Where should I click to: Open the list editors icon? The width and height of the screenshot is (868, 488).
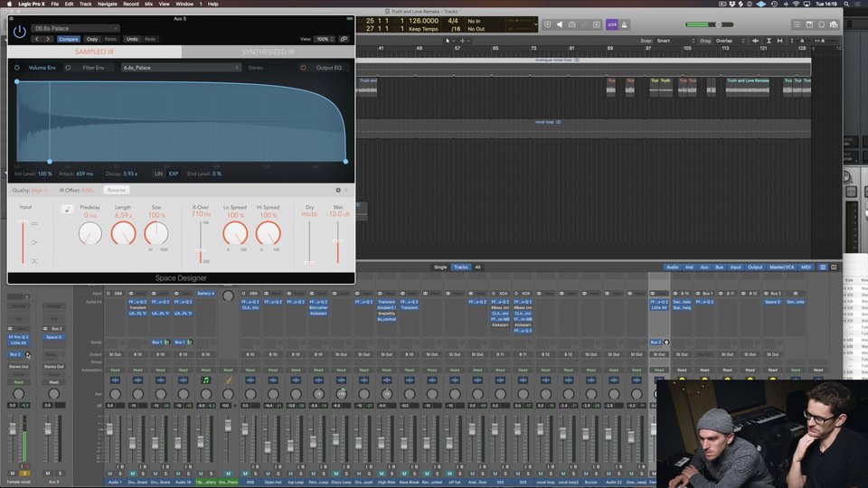point(797,25)
